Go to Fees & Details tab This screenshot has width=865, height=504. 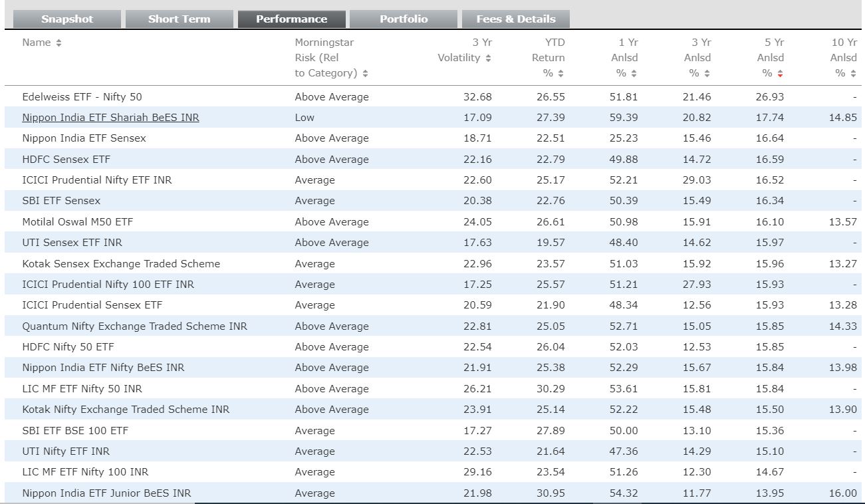[515, 19]
